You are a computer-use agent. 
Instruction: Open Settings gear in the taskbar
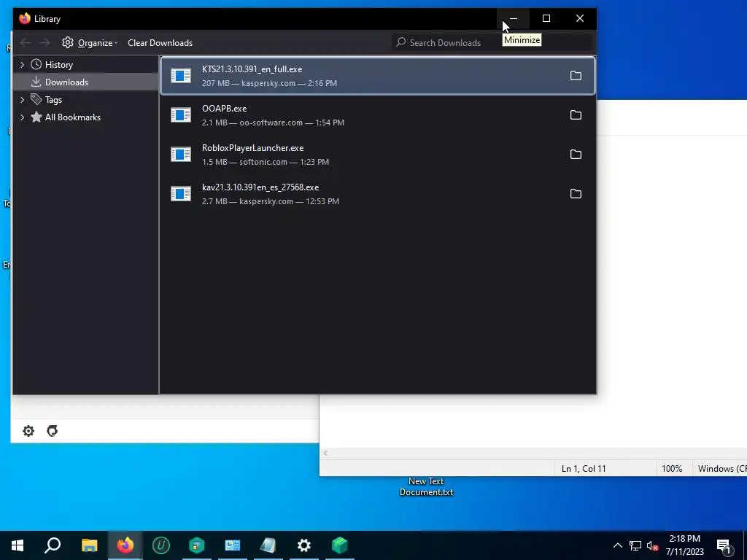304,545
